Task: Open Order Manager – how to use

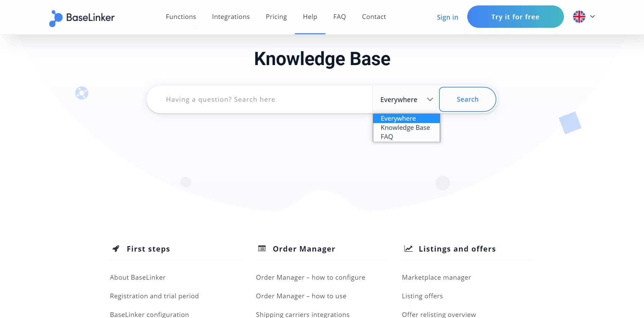Action: [x=301, y=296]
